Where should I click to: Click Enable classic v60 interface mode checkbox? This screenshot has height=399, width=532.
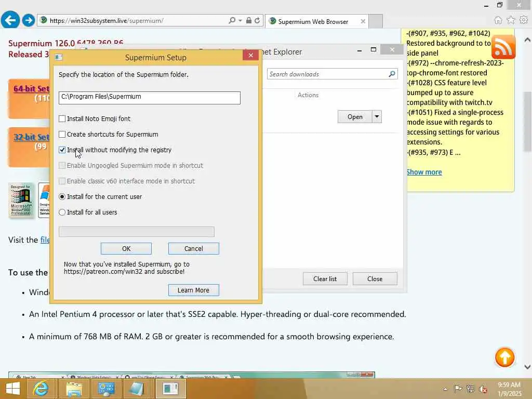pos(62,181)
